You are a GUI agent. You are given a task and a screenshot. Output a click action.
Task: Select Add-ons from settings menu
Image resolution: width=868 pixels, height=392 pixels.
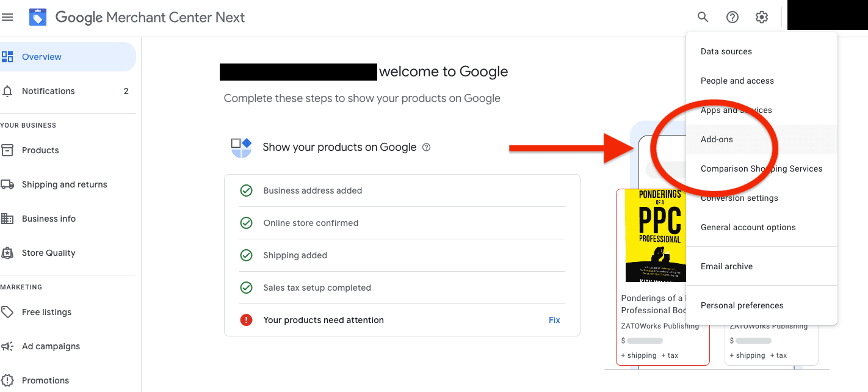pyautogui.click(x=717, y=139)
